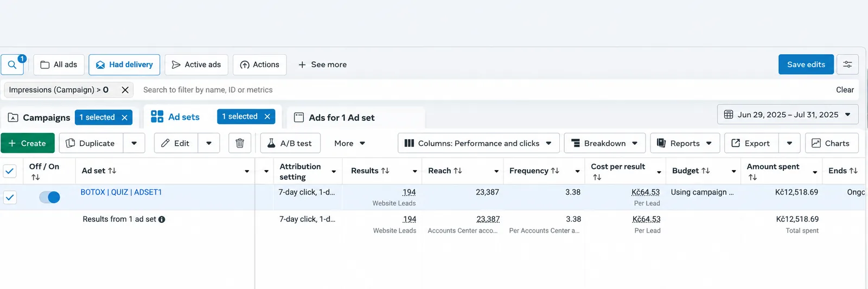Open Reach column options arrow
The width and height of the screenshot is (868, 289).
pyautogui.click(x=496, y=171)
